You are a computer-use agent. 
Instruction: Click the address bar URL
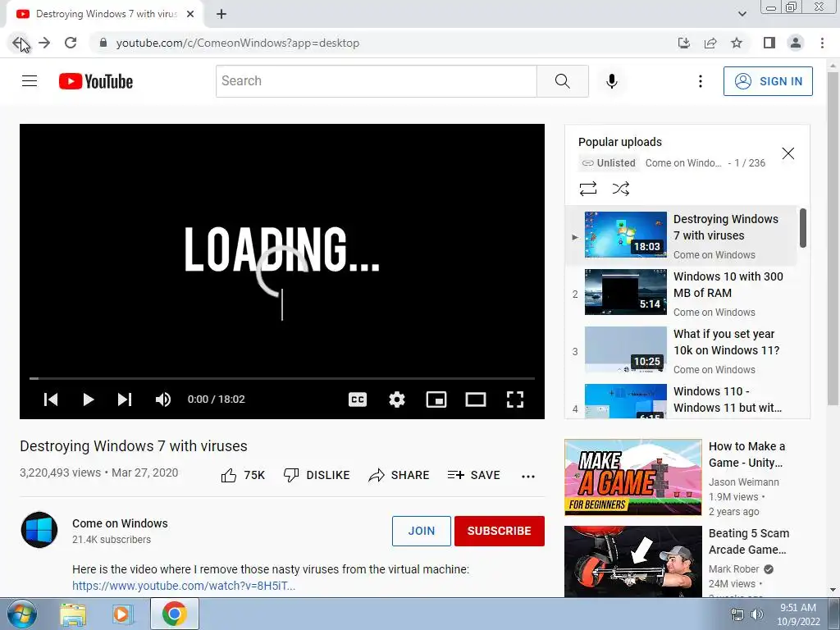point(237,43)
